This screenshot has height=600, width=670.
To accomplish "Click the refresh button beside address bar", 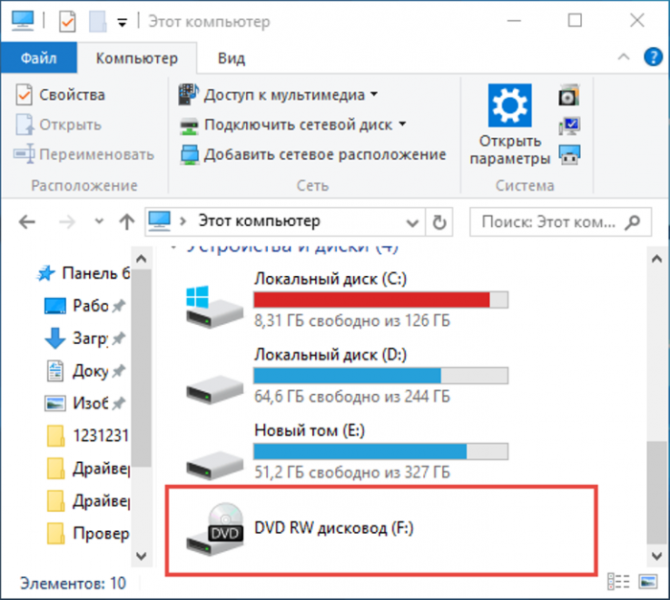I will [x=439, y=222].
